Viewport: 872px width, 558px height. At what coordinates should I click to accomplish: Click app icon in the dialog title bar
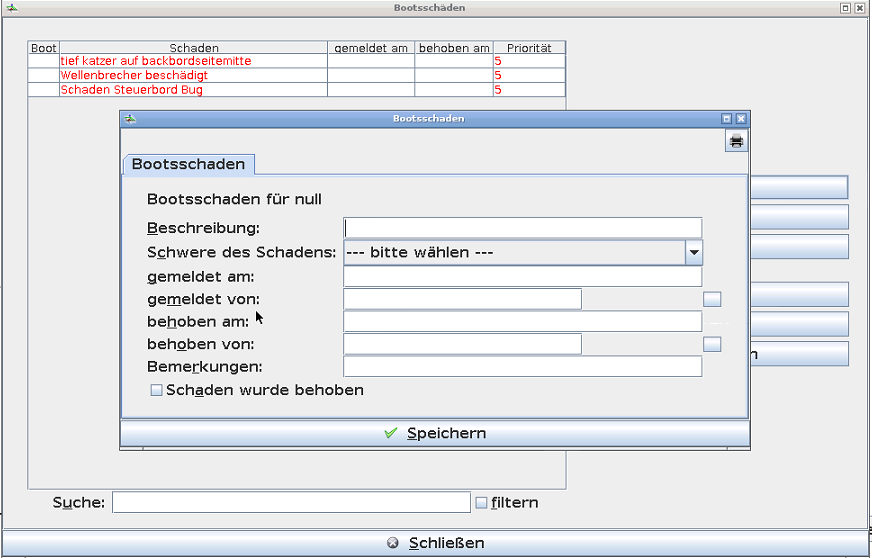click(x=129, y=118)
